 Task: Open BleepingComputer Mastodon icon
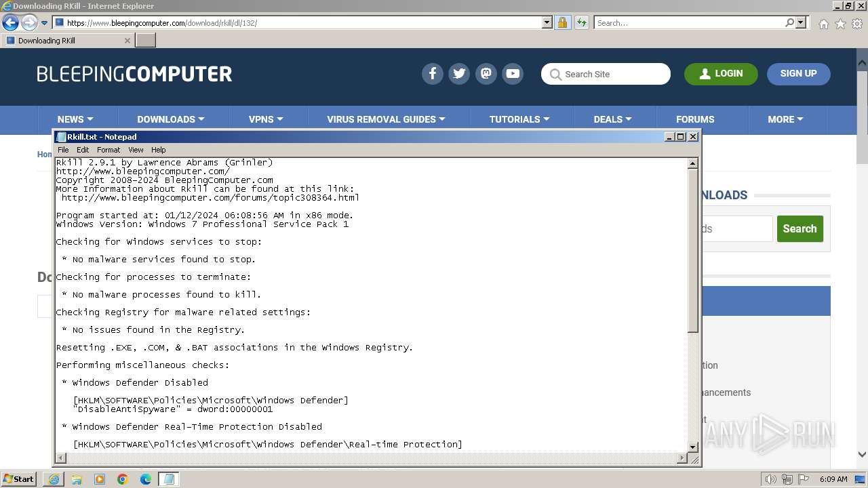(486, 74)
